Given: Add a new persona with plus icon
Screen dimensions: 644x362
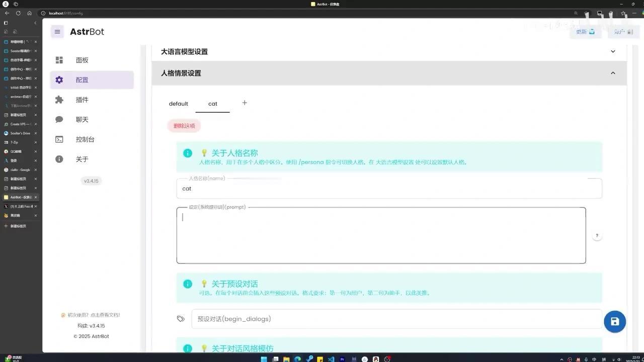Looking at the screenshot, I should tap(245, 103).
